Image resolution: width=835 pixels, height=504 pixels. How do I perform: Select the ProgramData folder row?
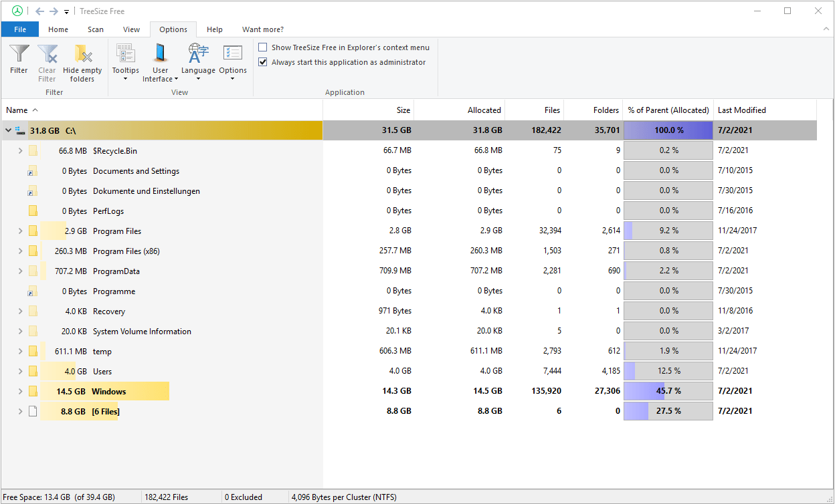click(116, 271)
